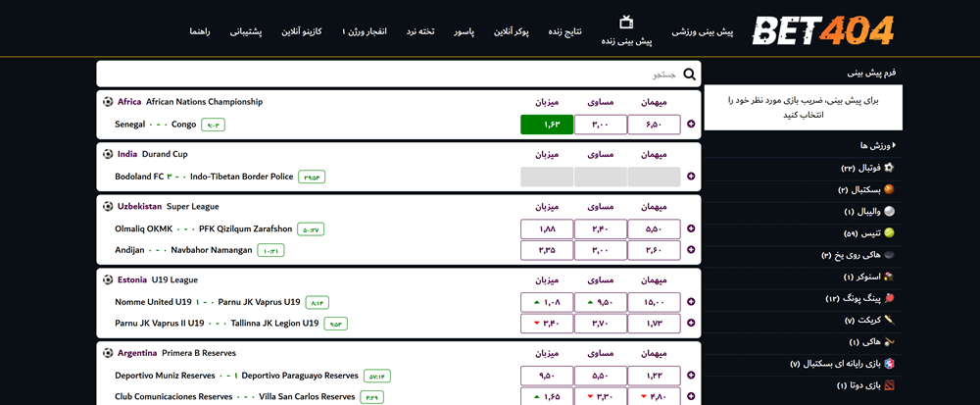This screenshot has width=980, height=405.
Task: Open the online casino (کازینو آنلاین) menu
Action: [x=299, y=31]
